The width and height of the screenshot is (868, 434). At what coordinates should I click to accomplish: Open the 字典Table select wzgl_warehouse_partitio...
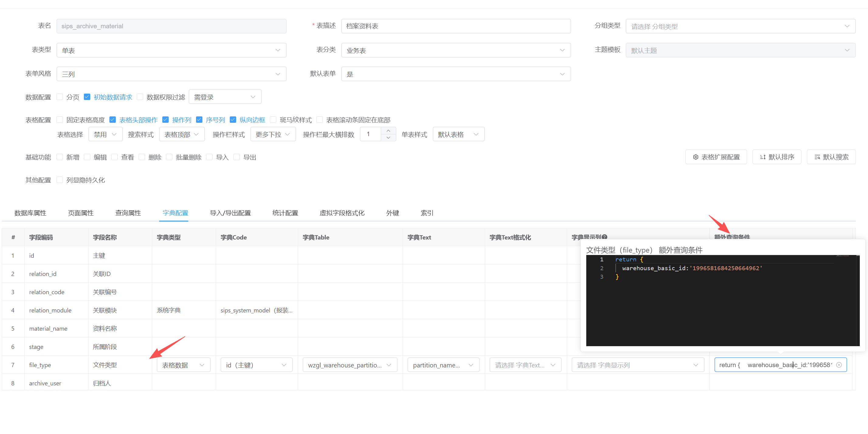coord(350,365)
